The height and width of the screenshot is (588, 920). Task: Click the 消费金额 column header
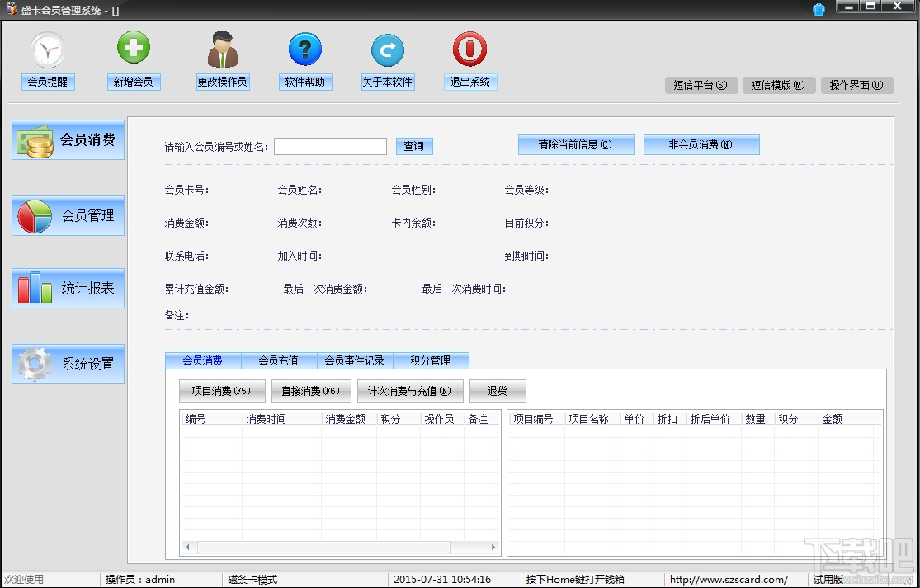[349, 419]
